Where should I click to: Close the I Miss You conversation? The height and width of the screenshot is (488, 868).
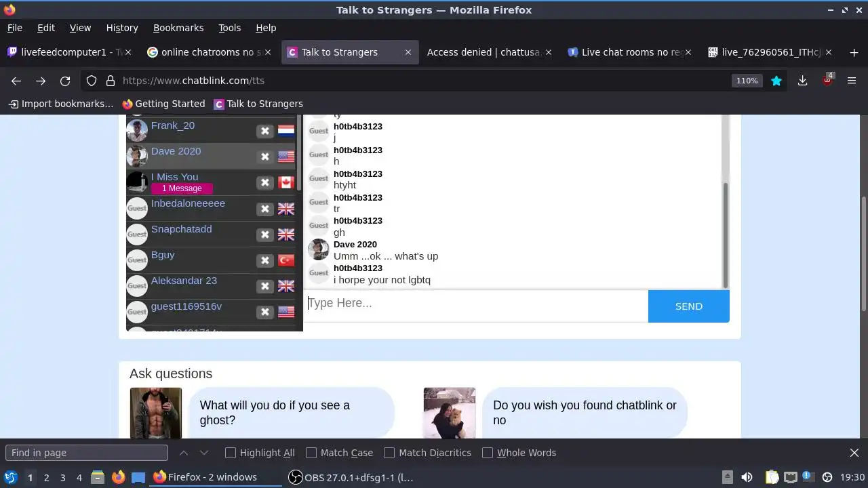click(x=265, y=182)
